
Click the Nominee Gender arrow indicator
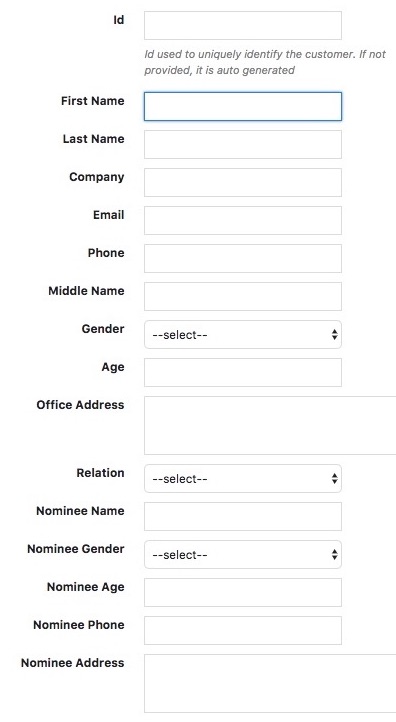pyautogui.click(x=335, y=555)
